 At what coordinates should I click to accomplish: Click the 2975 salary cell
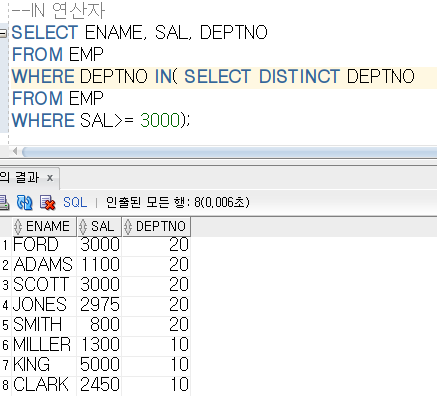point(99,305)
